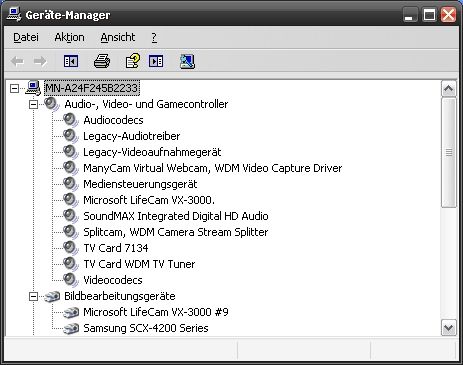Minimize the Geräte-Manager window
The image size is (463, 365).
click(410, 15)
